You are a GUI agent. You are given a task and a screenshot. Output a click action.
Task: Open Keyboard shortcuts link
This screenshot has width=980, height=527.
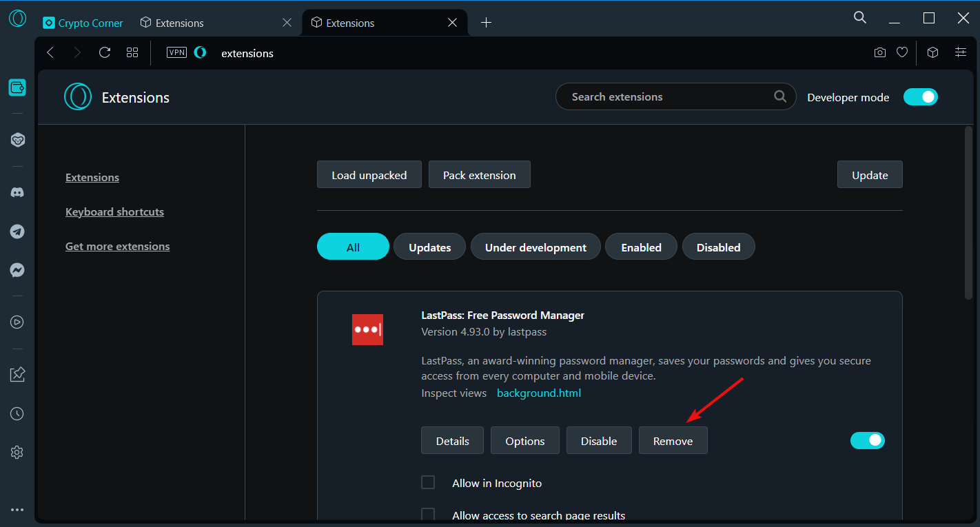pos(114,211)
